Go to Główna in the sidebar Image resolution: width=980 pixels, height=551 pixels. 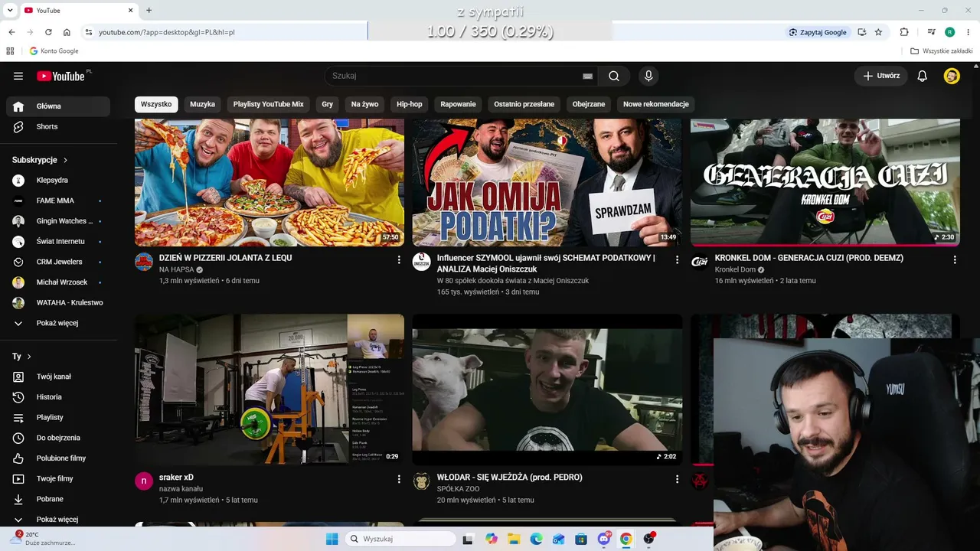[58, 106]
